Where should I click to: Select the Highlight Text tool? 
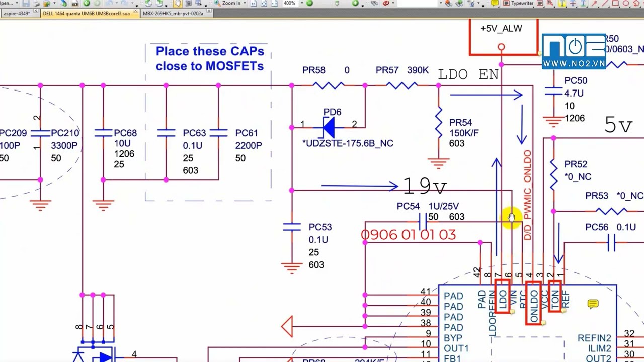[x=562, y=3]
